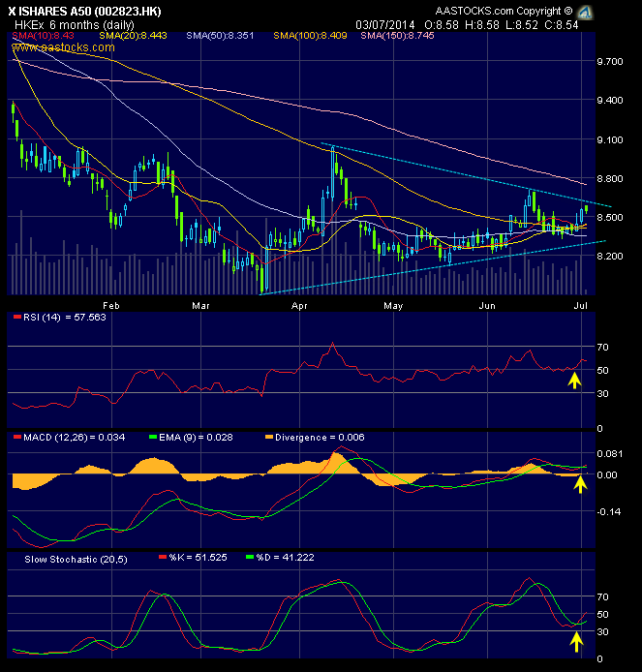Image resolution: width=642 pixels, height=672 pixels.
Task: Click the SMA(20):8.443 legend
Action: 133,36
